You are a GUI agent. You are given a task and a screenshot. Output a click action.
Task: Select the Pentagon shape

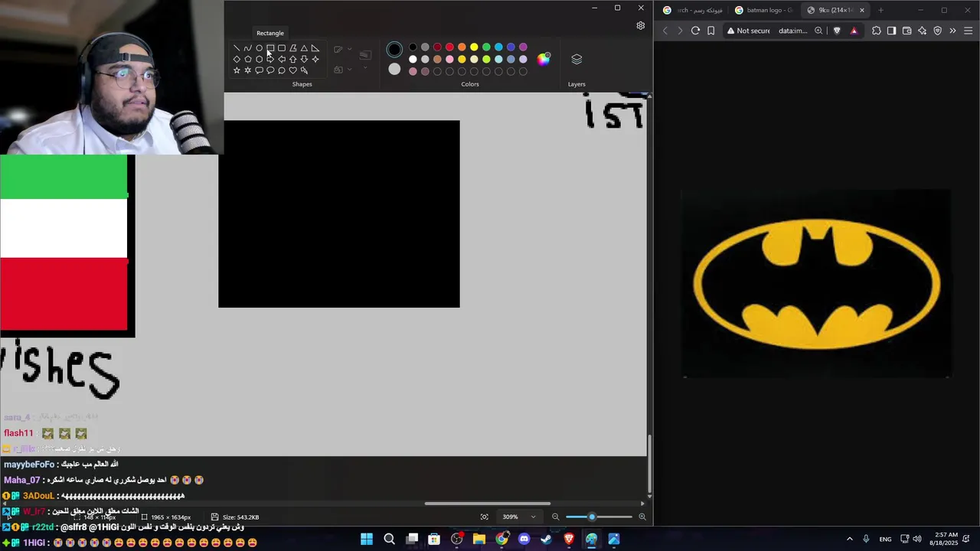(x=248, y=59)
